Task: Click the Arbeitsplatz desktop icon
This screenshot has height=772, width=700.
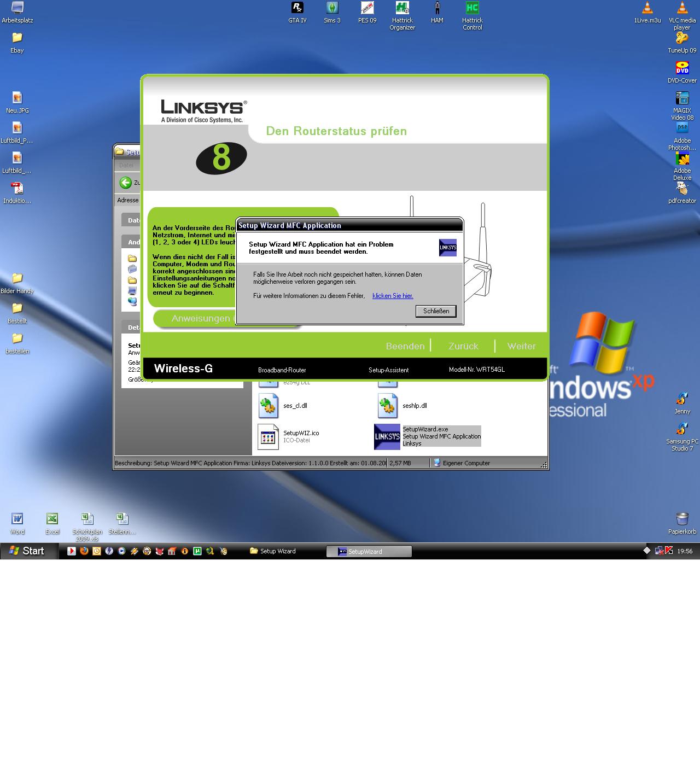Action: 17,13
